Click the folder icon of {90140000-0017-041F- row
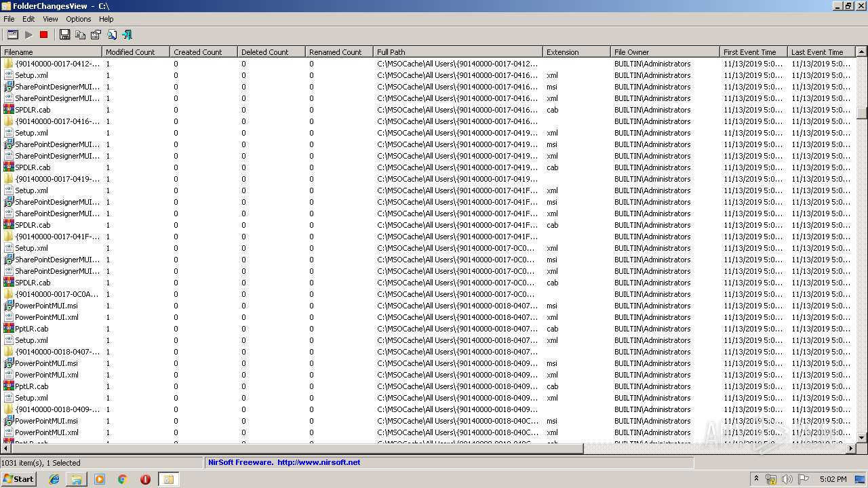The image size is (868, 488). pyautogui.click(x=8, y=237)
